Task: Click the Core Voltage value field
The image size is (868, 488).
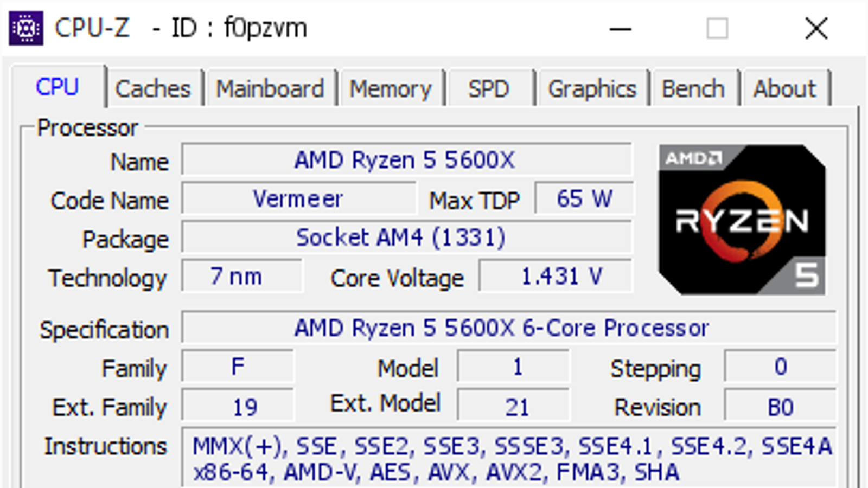Action: [556, 277]
